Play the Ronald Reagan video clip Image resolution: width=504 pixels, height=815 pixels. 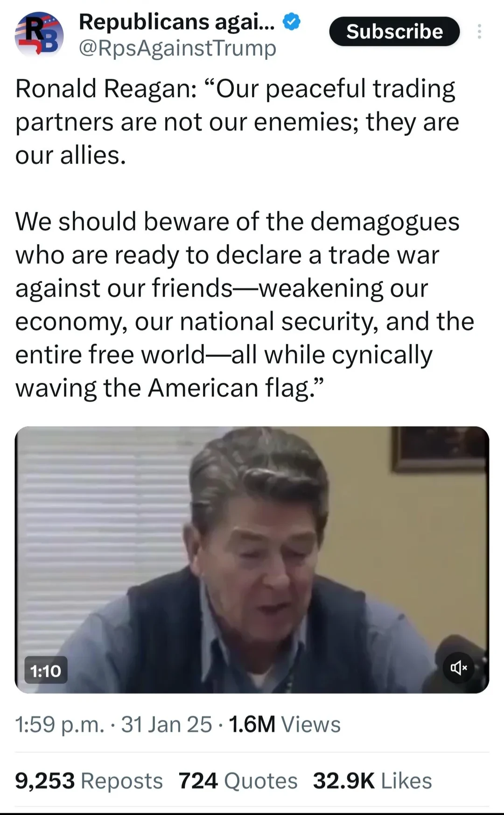[x=252, y=560]
